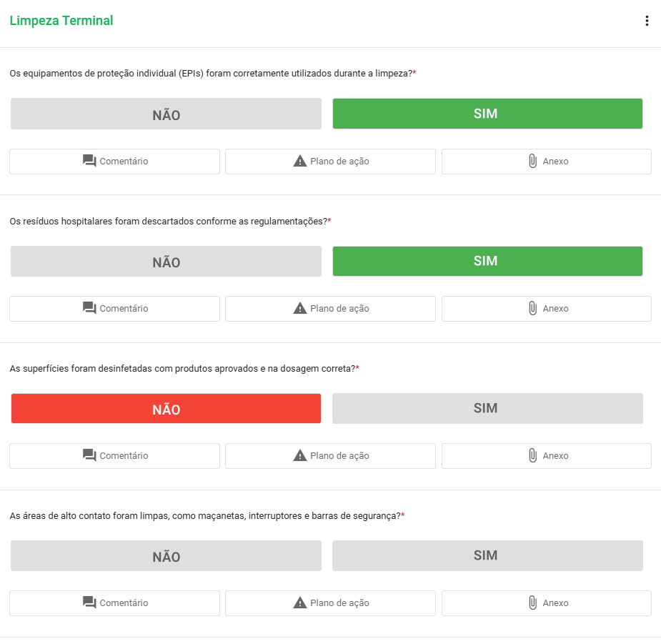Click the comment bubble icon on the EPIs question
This screenshot has width=661, height=644.
coord(89,161)
